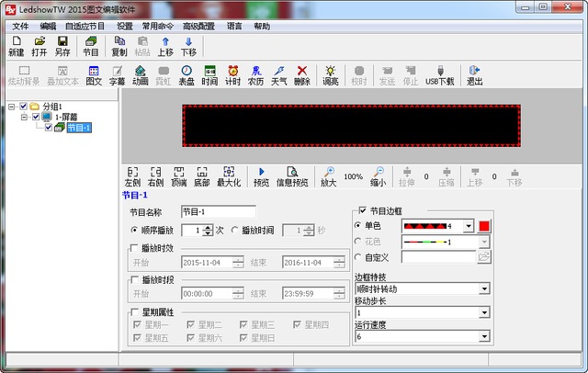Zoom in with the 放大 magnifier
Image resolution: width=588 pixels, height=373 pixels.
coord(329,176)
